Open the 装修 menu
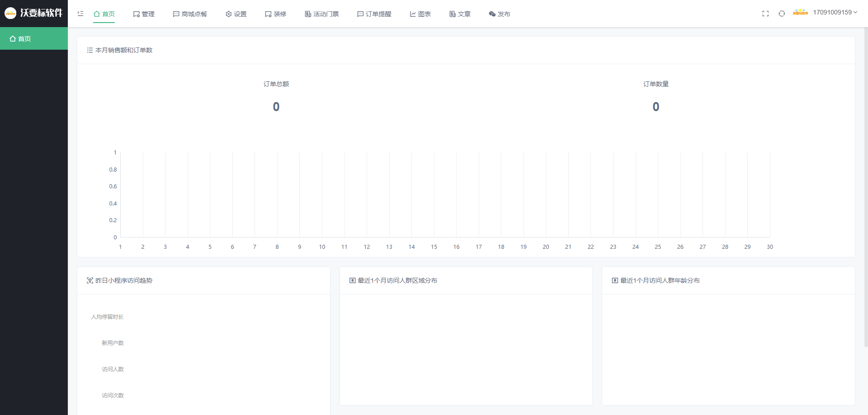 click(x=276, y=14)
